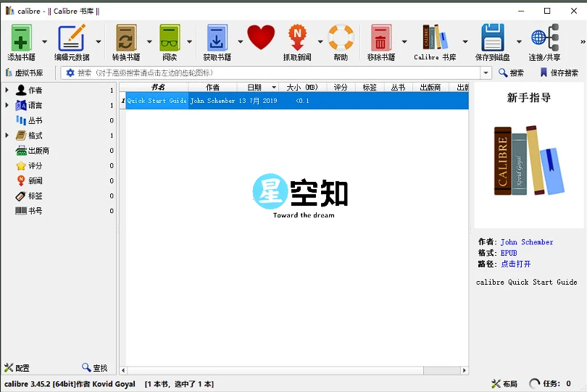Open dropdown arrow next to 阅读

189,41
